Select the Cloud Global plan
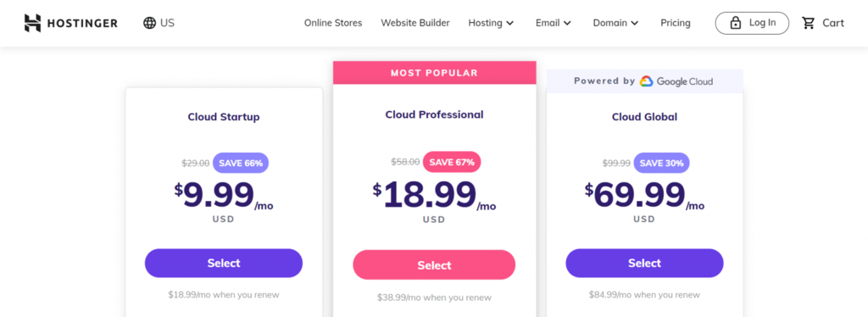Viewport: 868px width, 317px height. 644,264
